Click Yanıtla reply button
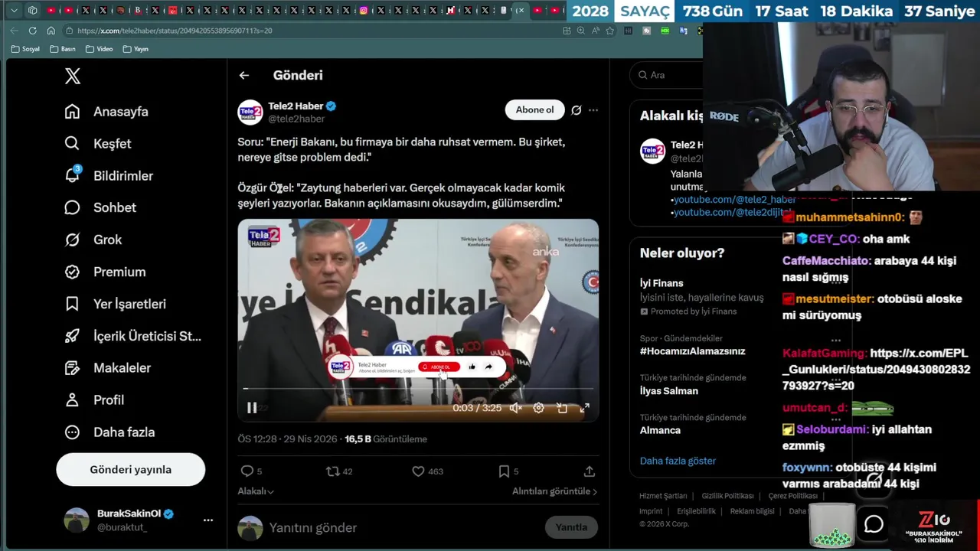This screenshot has height=551, width=980. pyautogui.click(x=571, y=527)
